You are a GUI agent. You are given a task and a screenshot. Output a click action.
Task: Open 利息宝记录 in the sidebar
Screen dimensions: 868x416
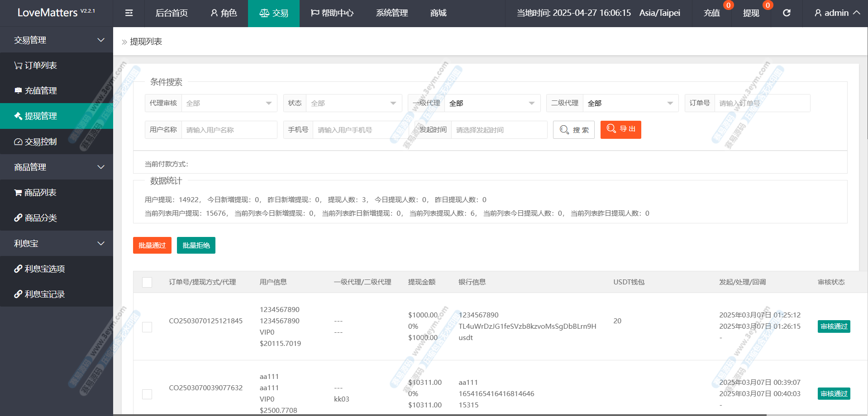tap(44, 294)
